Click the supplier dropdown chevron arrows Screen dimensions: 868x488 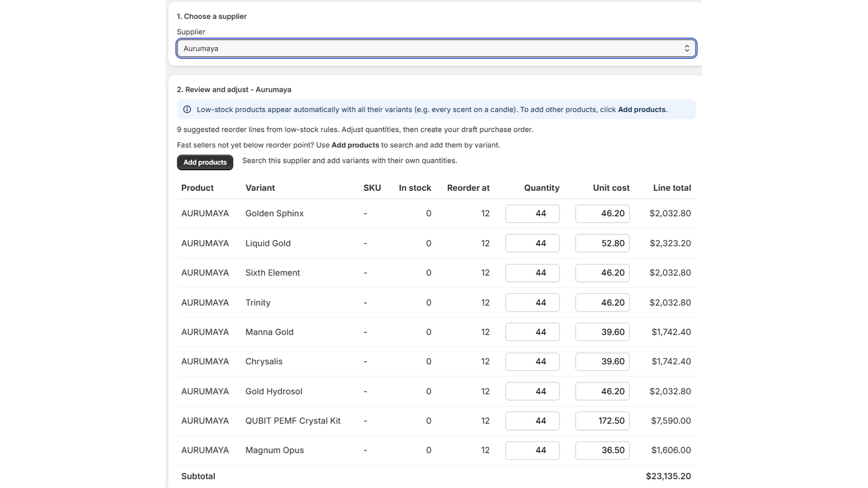[x=687, y=48]
